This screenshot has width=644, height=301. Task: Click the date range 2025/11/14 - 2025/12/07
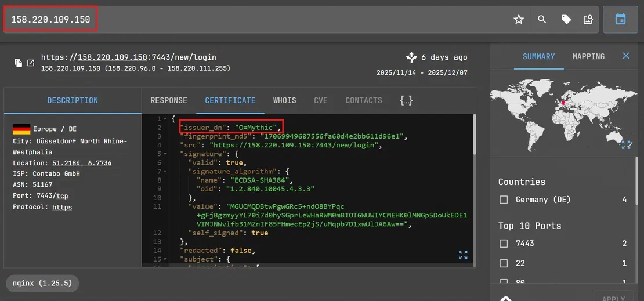(x=422, y=72)
